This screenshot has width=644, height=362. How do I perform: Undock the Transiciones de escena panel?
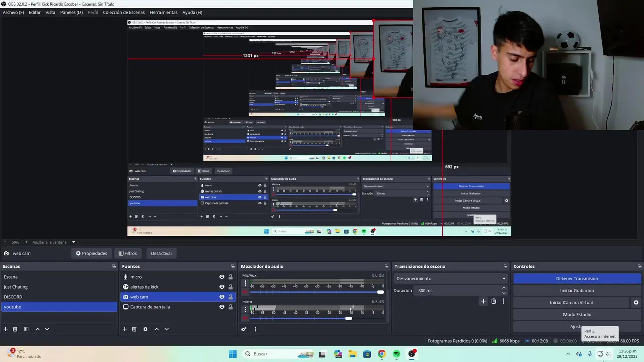click(505, 266)
